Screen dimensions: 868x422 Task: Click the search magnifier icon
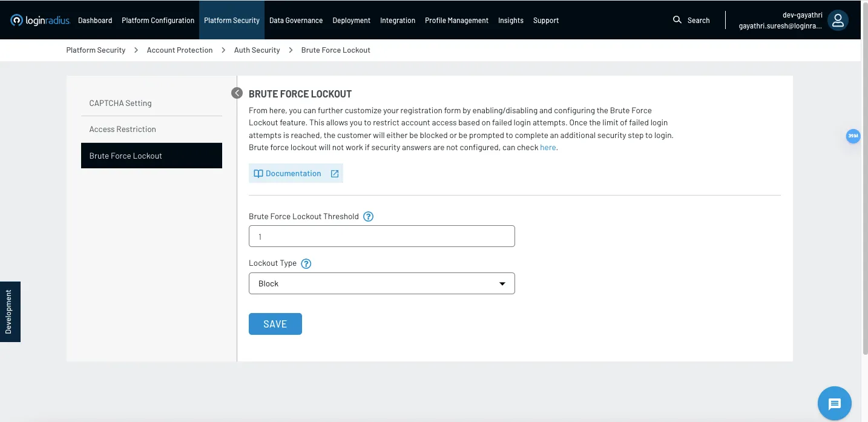tap(677, 20)
